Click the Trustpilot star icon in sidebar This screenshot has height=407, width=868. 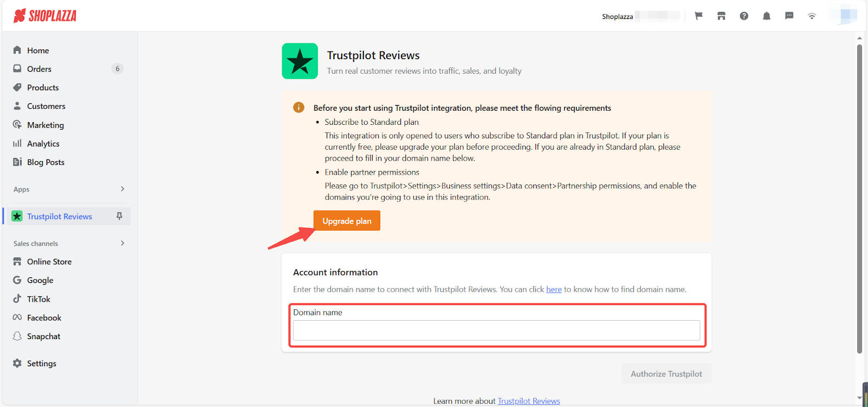click(17, 216)
